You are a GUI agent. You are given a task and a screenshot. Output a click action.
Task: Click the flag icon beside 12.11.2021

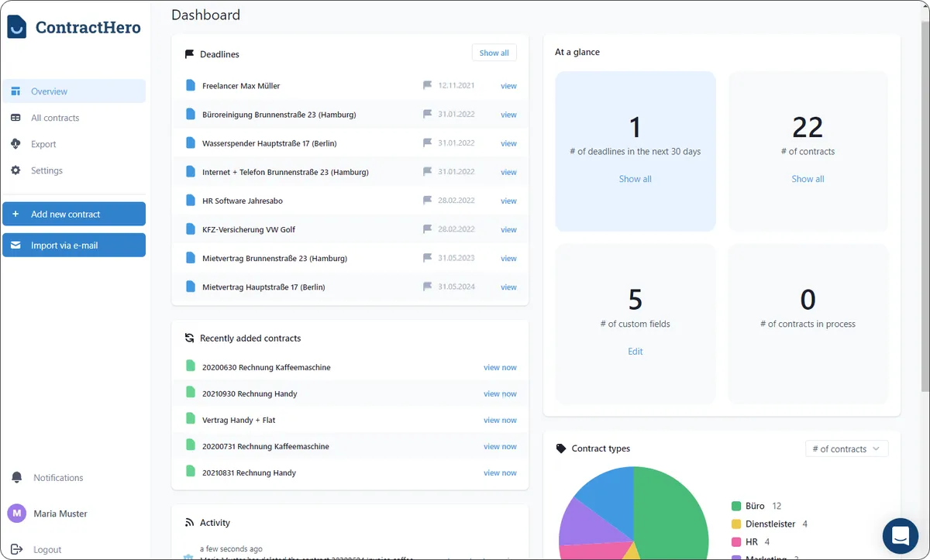coord(427,85)
